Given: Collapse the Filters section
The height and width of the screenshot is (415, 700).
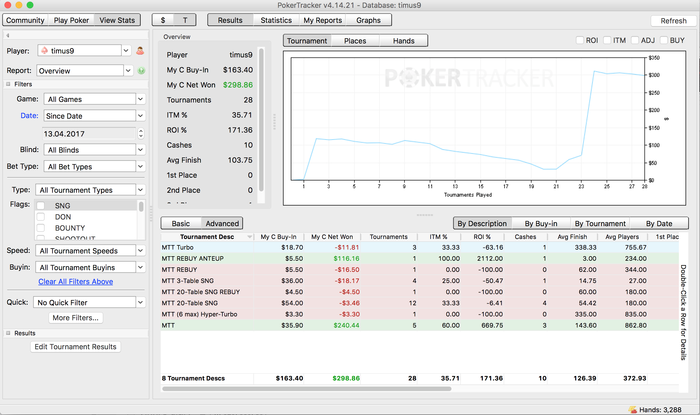Looking at the screenshot, I should pos(8,84).
